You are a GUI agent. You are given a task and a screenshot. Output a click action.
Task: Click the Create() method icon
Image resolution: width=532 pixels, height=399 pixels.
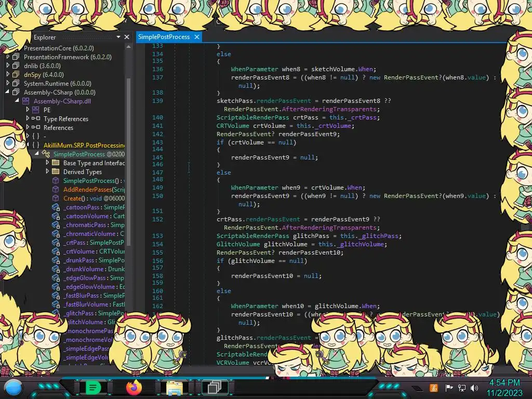(56, 198)
